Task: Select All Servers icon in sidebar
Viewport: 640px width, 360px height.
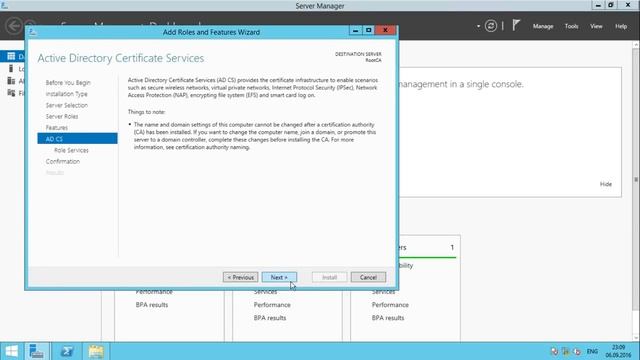Action: (11, 81)
